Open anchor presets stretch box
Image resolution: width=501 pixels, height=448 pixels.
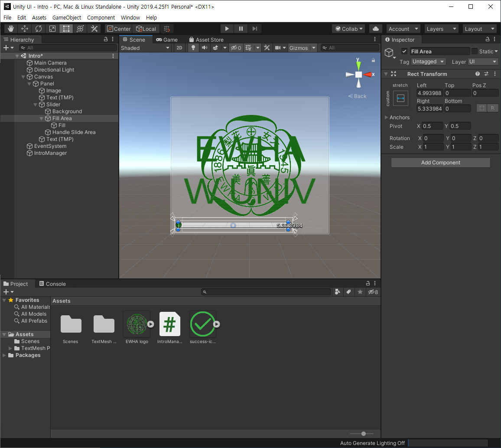400,98
